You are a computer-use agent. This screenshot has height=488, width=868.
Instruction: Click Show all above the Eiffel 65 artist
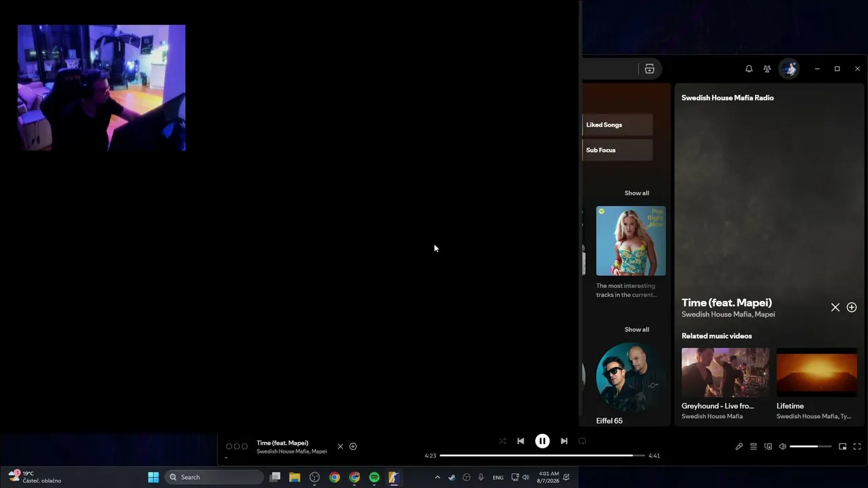637,329
